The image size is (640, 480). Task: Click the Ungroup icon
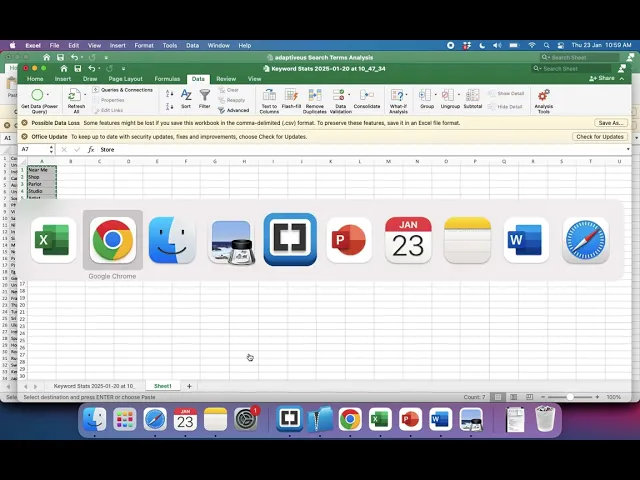[x=448, y=95]
